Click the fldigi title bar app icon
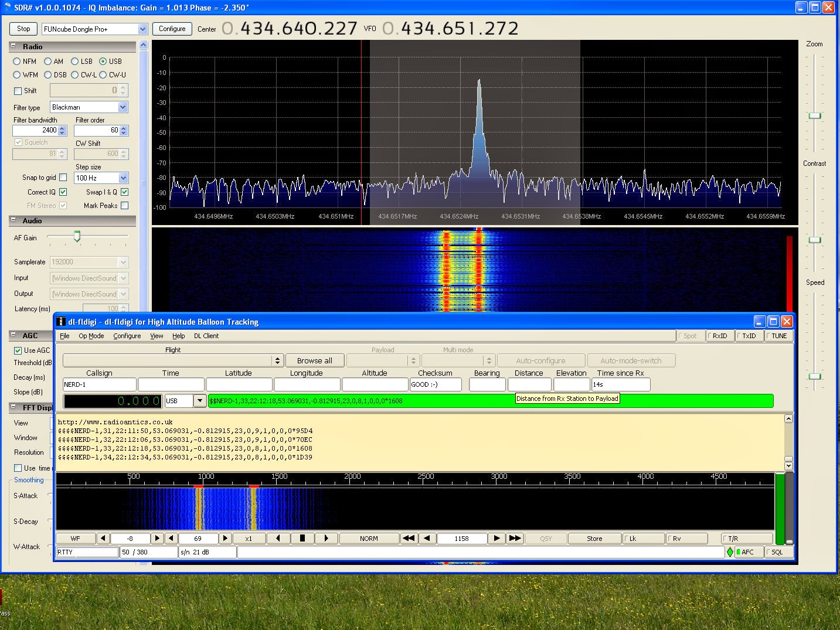 pyautogui.click(x=61, y=322)
